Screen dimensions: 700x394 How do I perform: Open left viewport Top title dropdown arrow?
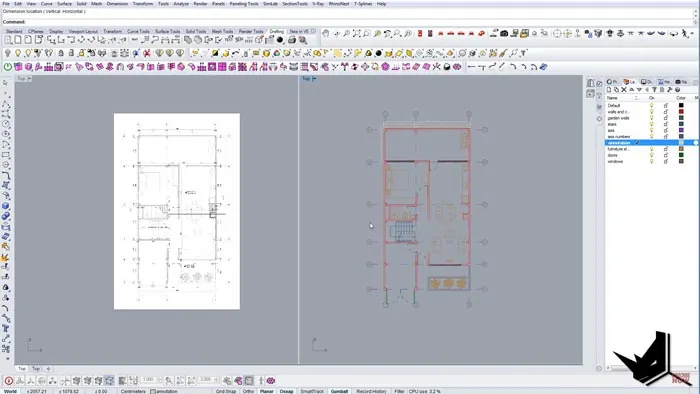pos(29,79)
